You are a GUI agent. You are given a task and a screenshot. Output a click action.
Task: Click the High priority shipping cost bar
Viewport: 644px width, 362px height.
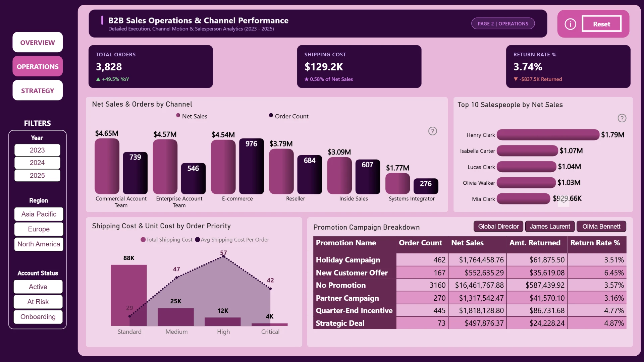[223, 322]
